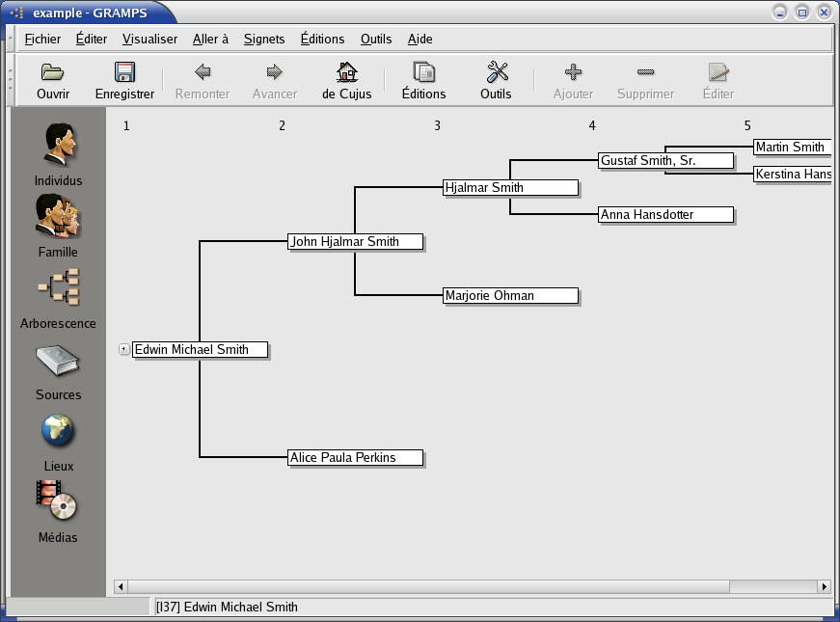Viewport: 840px width, 622px height.
Task: Select John Hjalmar Smith in the tree
Action: (x=356, y=242)
